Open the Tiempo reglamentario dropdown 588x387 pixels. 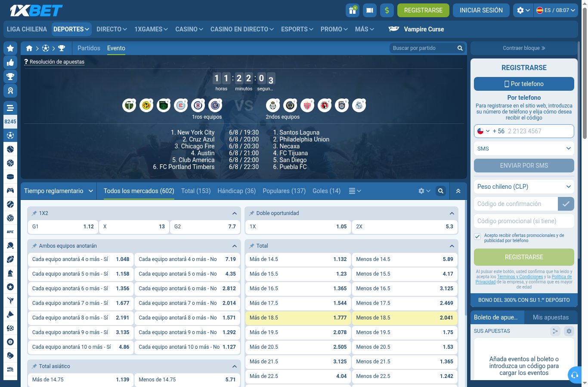point(59,191)
